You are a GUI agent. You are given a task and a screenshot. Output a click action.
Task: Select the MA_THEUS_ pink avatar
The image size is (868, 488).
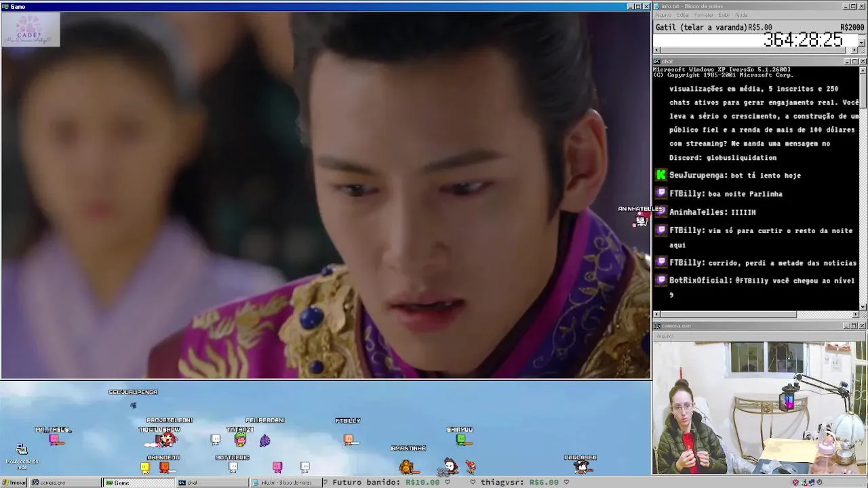pyautogui.click(x=56, y=440)
